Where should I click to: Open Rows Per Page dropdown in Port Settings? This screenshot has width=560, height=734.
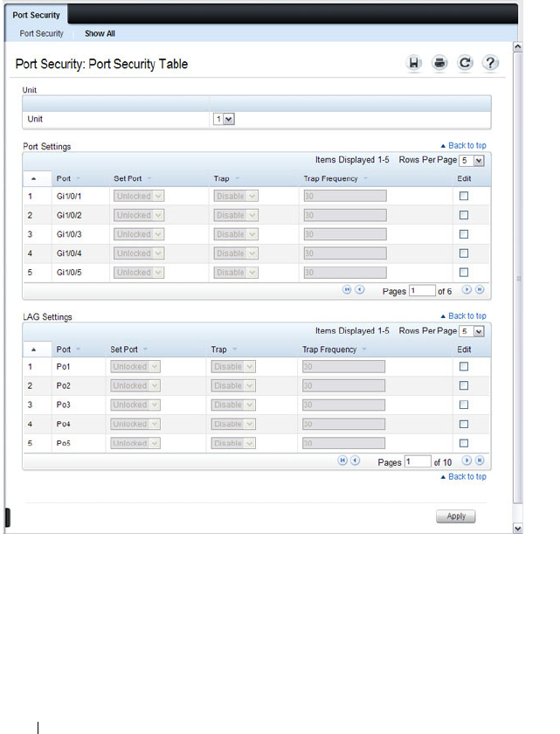tap(472, 161)
